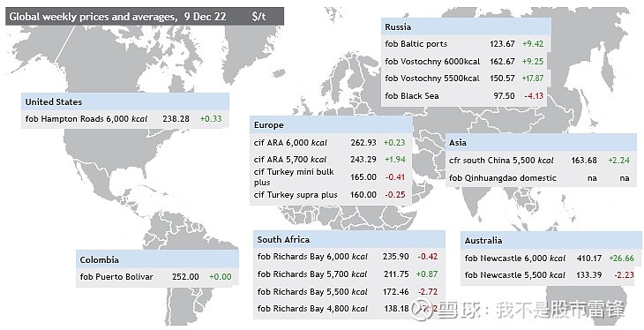The image size is (644, 330).
Task: Select fob Newcastle 6,000 kcal price 410.17
Action: coord(589,259)
